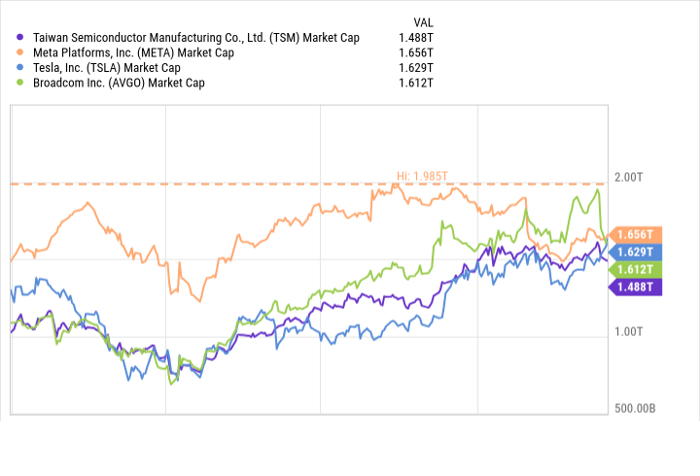Click the 500.00B y-axis label
This screenshot has width=700, height=476.
click(633, 408)
